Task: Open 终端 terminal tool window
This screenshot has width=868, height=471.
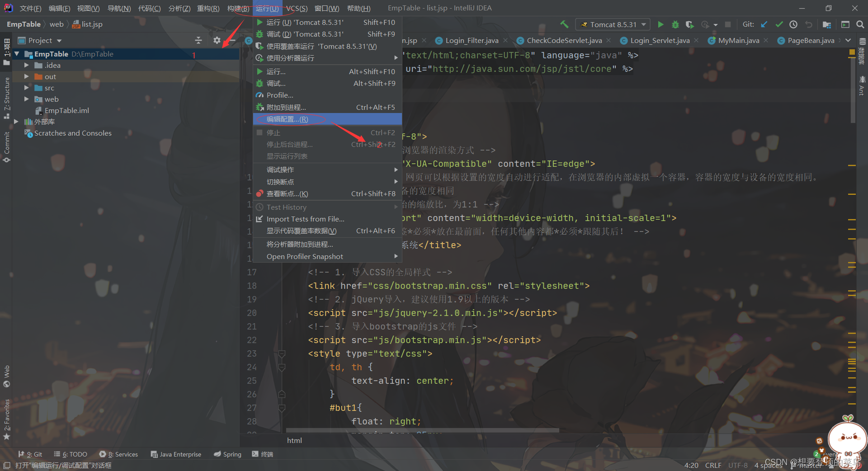Action: [x=263, y=454]
